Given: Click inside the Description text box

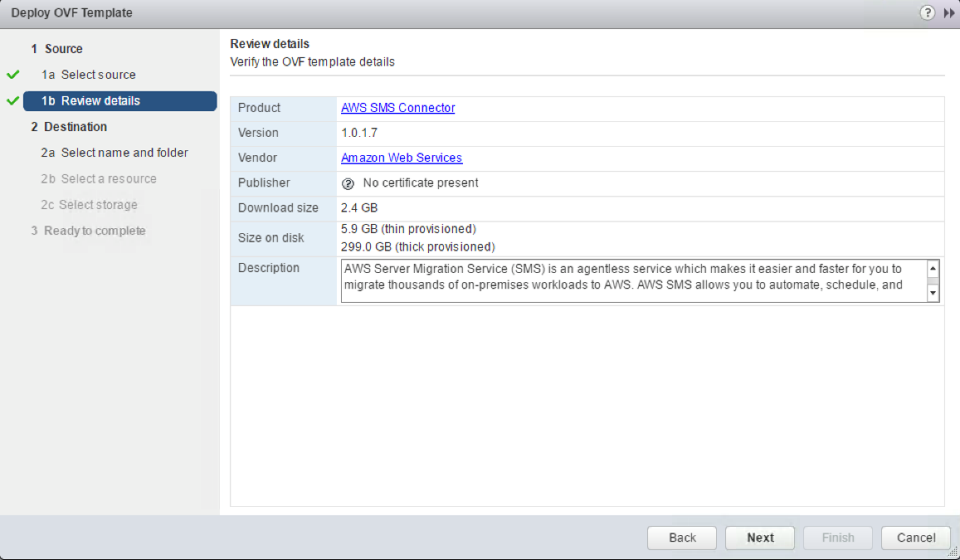Looking at the screenshot, I should tap(581, 280).
